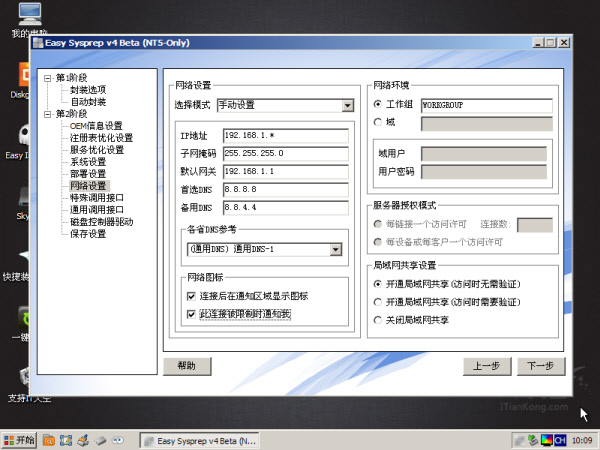This screenshot has width=600, height=450.
Task: Click the 首选DNS input field
Action: pyautogui.click(x=286, y=189)
